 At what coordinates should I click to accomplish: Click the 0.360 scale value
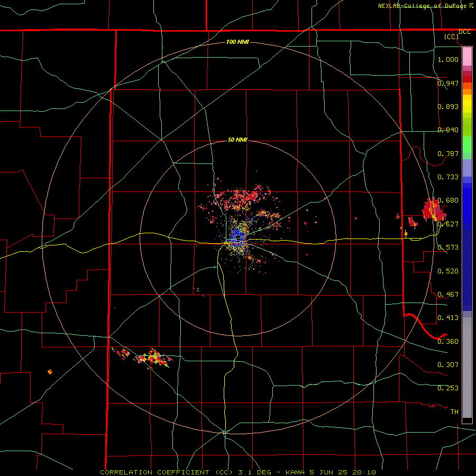pyautogui.click(x=448, y=341)
